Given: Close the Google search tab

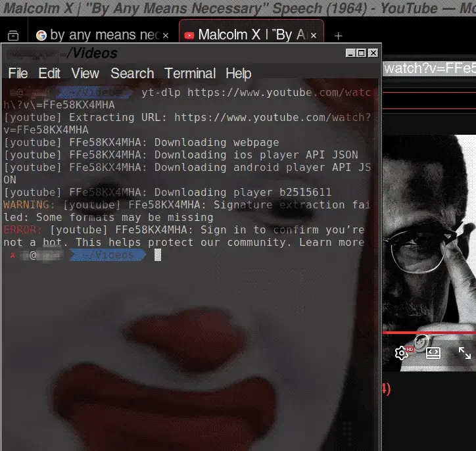Looking at the screenshot, I should point(165,36).
